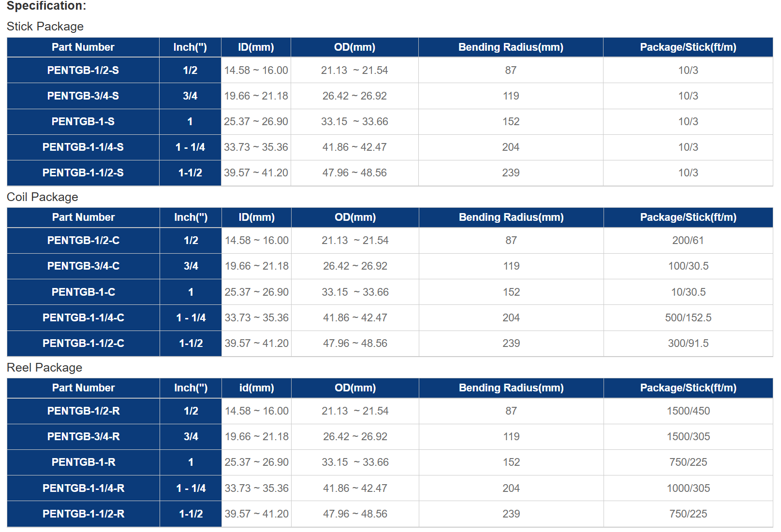
Task: Select part number PENTGB-1/2-C
Action: pyautogui.click(x=83, y=241)
